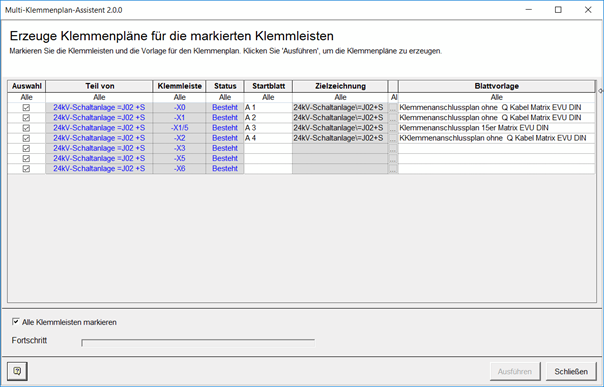Screen dimensions: 604x387
Task: Open the 'Alle' filter under Klemmleiste
Action: click(180, 97)
